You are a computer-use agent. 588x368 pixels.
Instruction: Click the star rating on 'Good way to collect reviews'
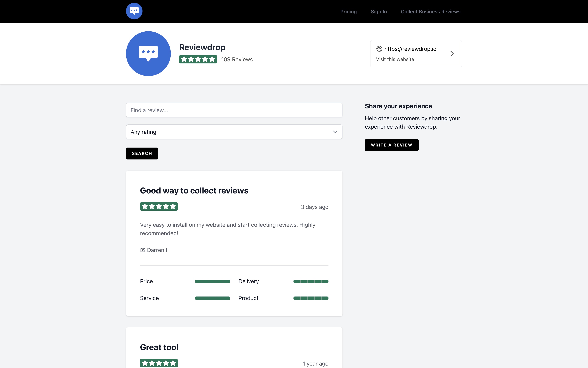click(159, 207)
